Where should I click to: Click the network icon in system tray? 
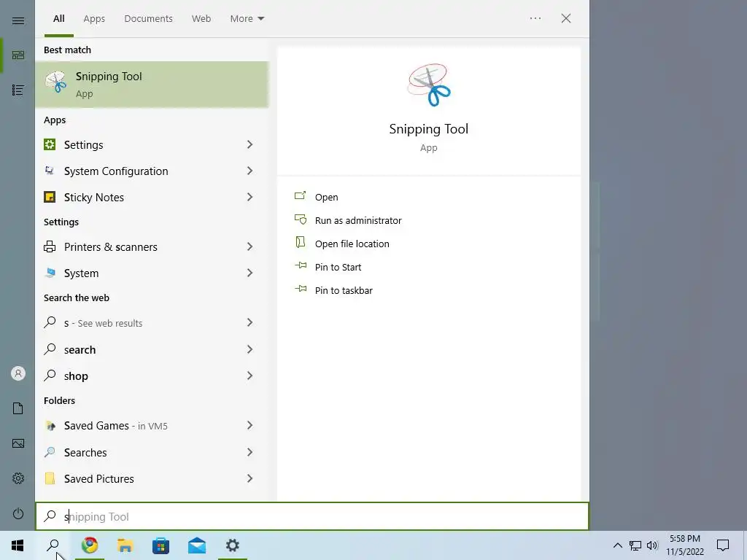click(x=635, y=545)
